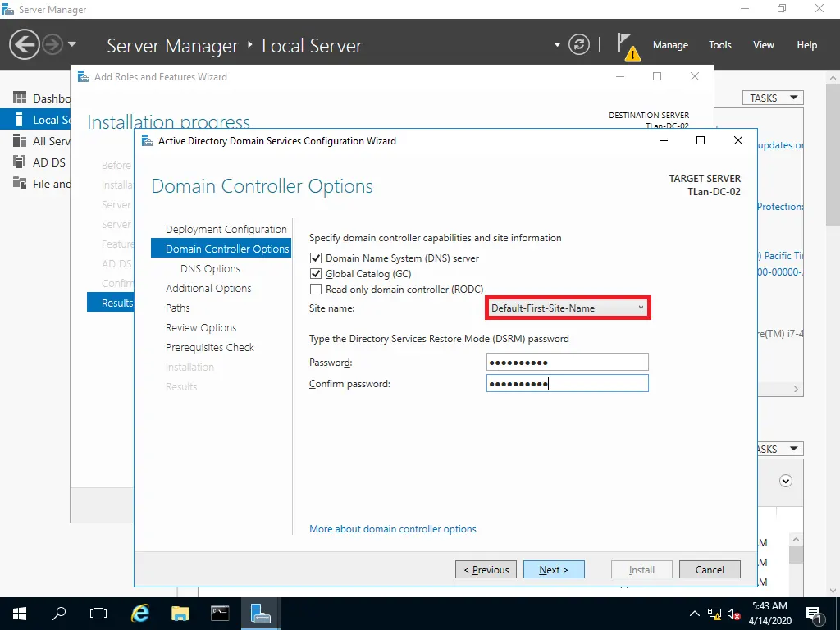The image size is (840, 630).
Task: Collapse the section with the circled chevron
Action: 785,481
